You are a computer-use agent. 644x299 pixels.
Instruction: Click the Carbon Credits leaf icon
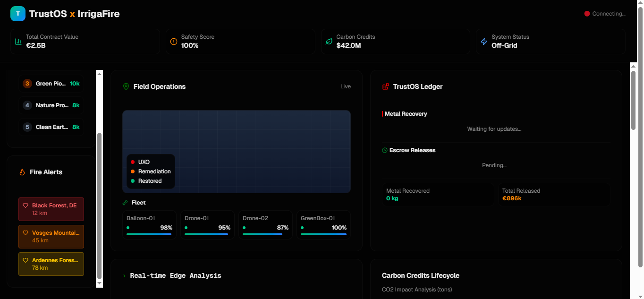[x=329, y=42]
